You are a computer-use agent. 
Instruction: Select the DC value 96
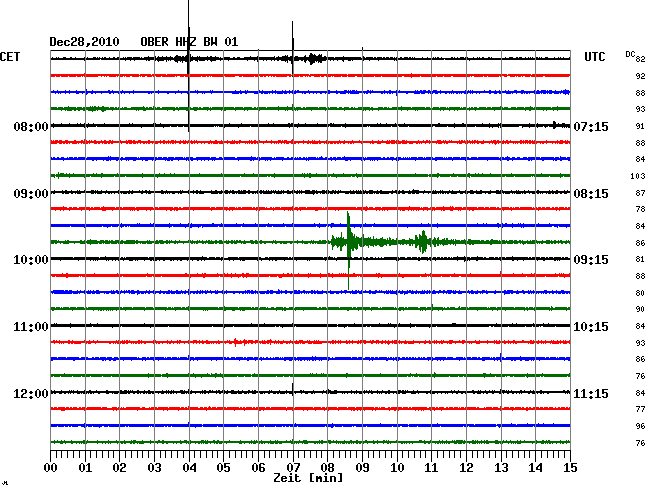[640, 426]
